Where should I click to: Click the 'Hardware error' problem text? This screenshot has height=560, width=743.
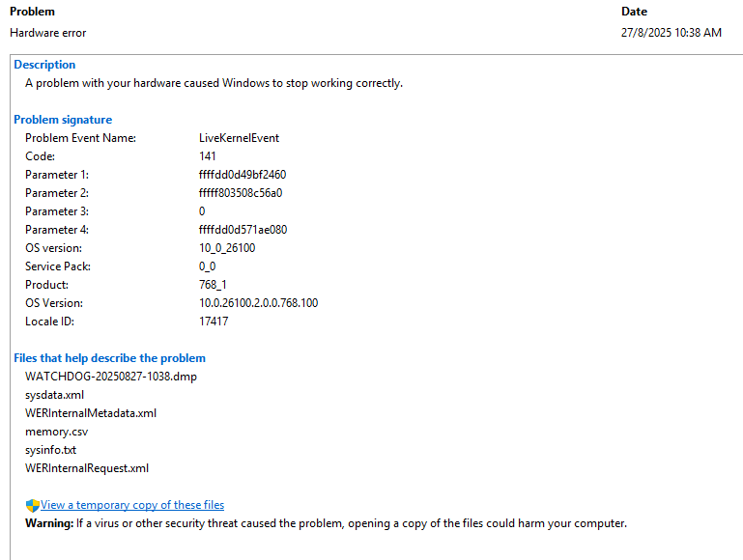48,33
